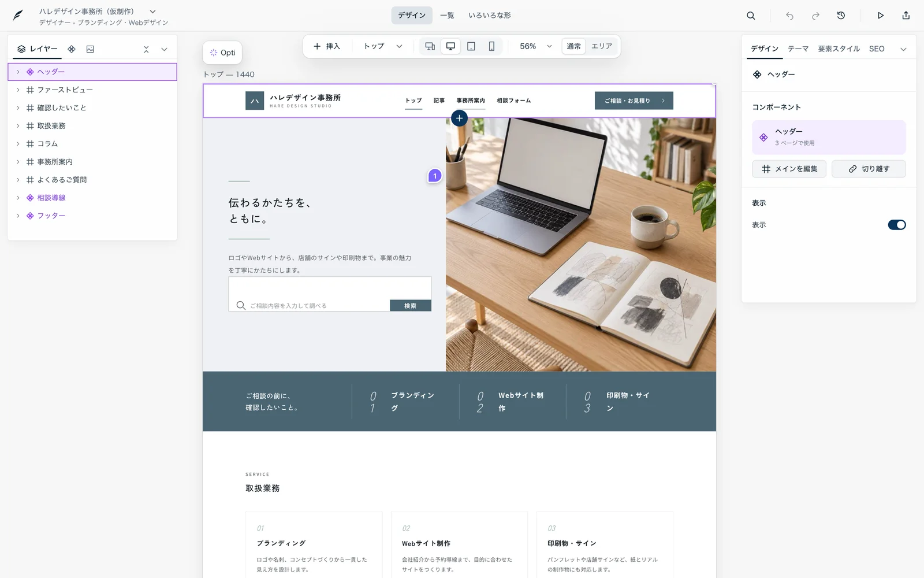Switch to the いろいろな形 tab
This screenshot has height=578, width=924.
click(489, 16)
